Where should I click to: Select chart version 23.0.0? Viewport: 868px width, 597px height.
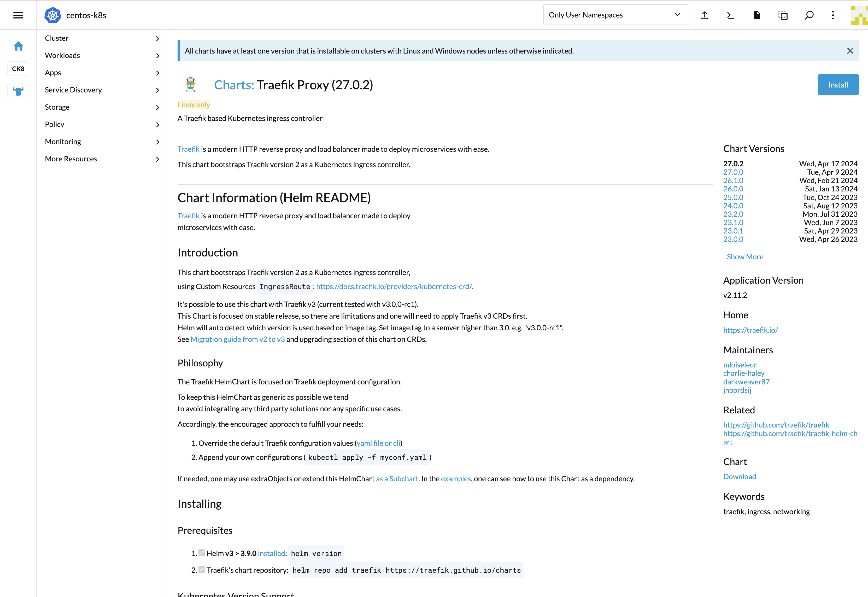[x=733, y=239]
